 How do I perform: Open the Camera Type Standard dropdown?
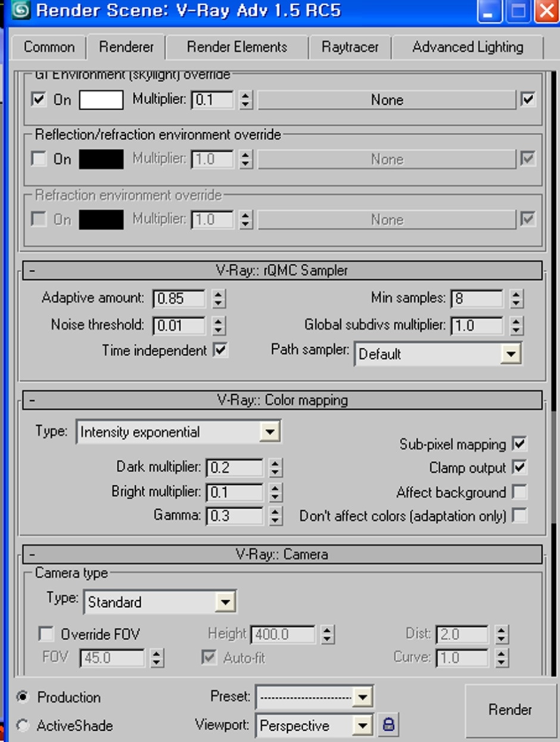point(160,602)
